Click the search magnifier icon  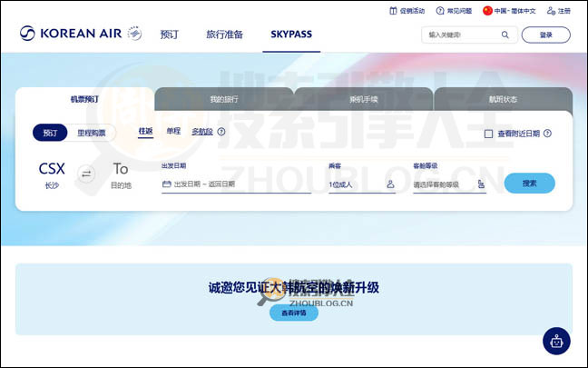pos(505,35)
